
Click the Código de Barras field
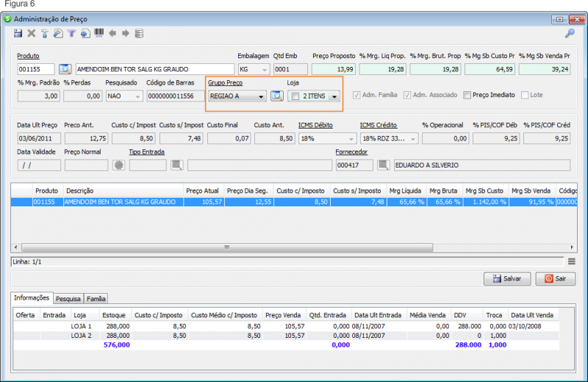pyautogui.click(x=176, y=96)
